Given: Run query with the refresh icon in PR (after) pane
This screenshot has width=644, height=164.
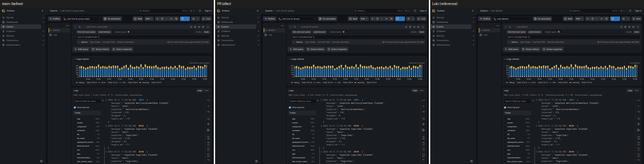Looking at the screenshot, I should pos(397,19).
